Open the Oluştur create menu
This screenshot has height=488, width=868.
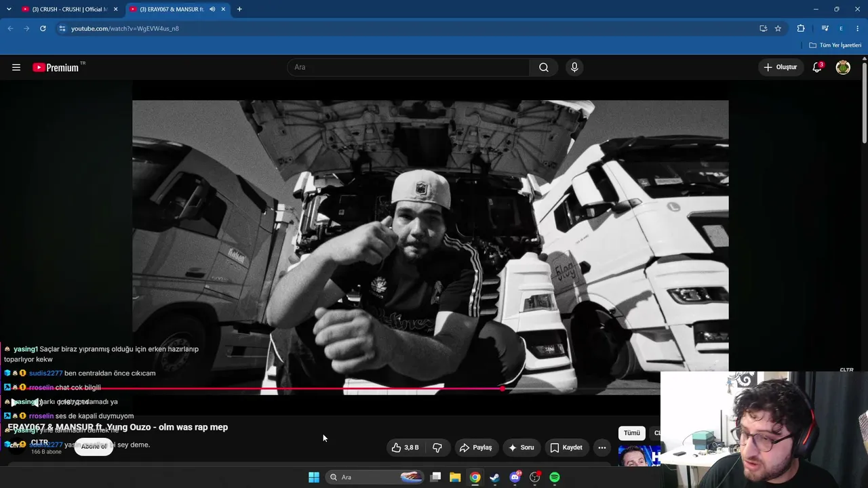(781, 67)
